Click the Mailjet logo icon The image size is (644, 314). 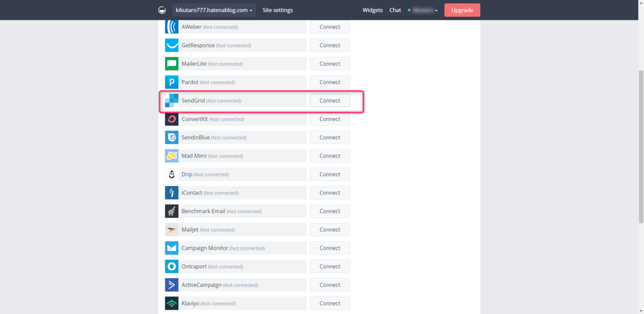click(x=172, y=229)
